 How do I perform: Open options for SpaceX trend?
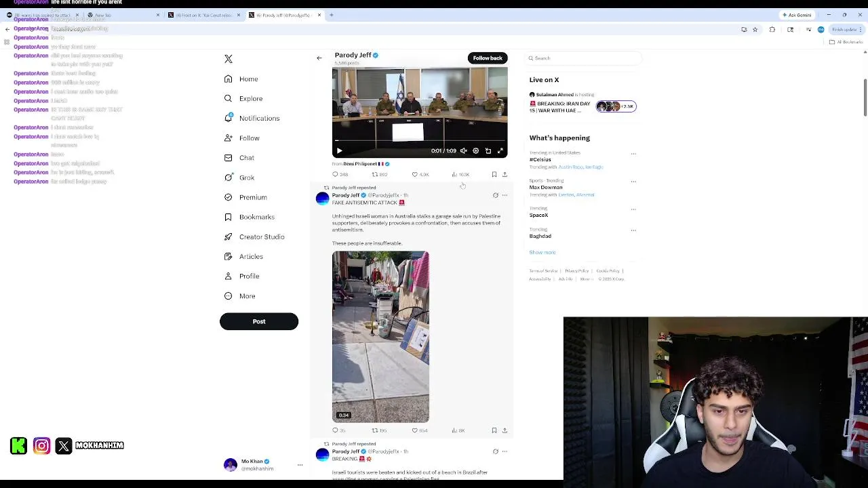click(x=633, y=209)
